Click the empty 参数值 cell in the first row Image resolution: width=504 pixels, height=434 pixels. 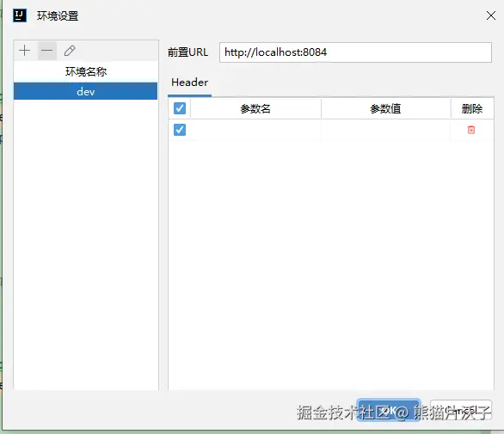pyautogui.click(x=385, y=130)
